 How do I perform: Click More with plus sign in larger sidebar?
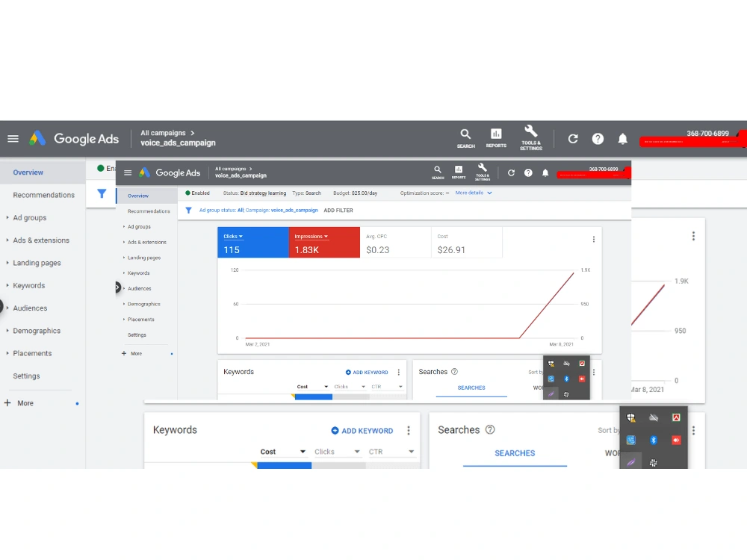click(x=19, y=403)
